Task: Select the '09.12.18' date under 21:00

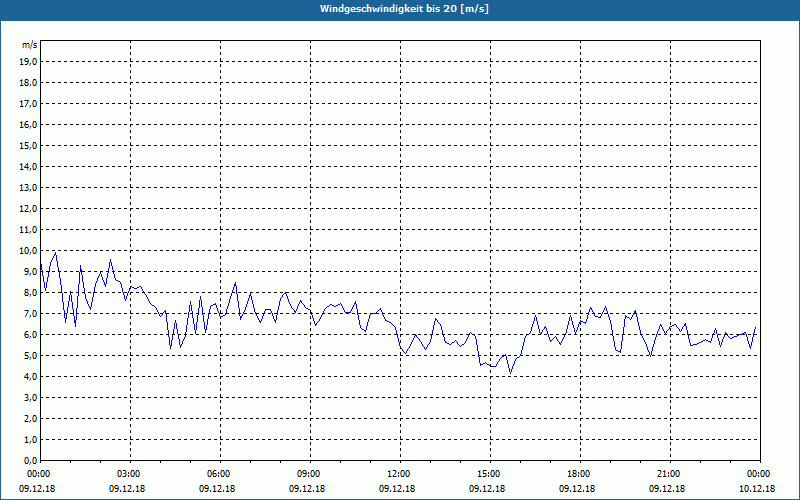Action: click(667, 488)
